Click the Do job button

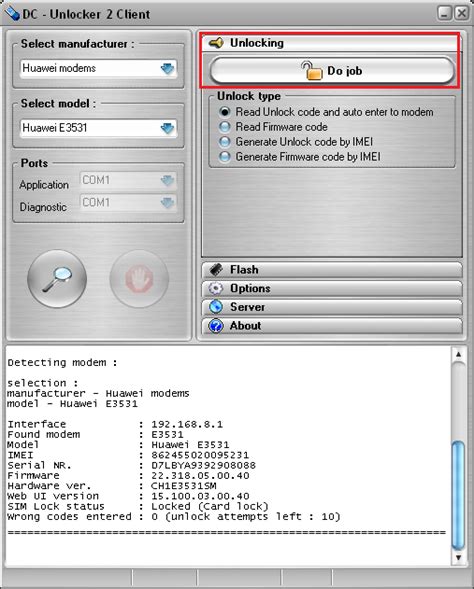332,71
